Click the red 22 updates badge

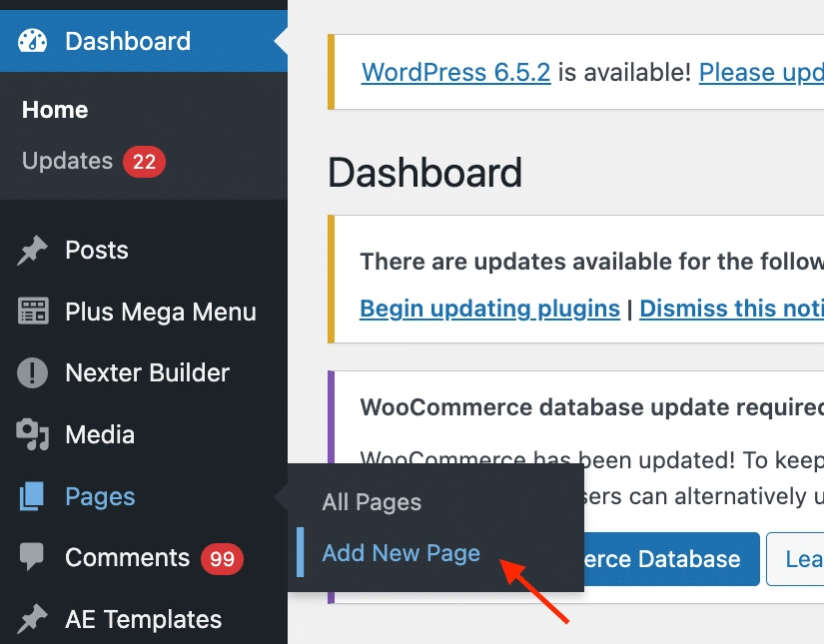coord(144,161)
